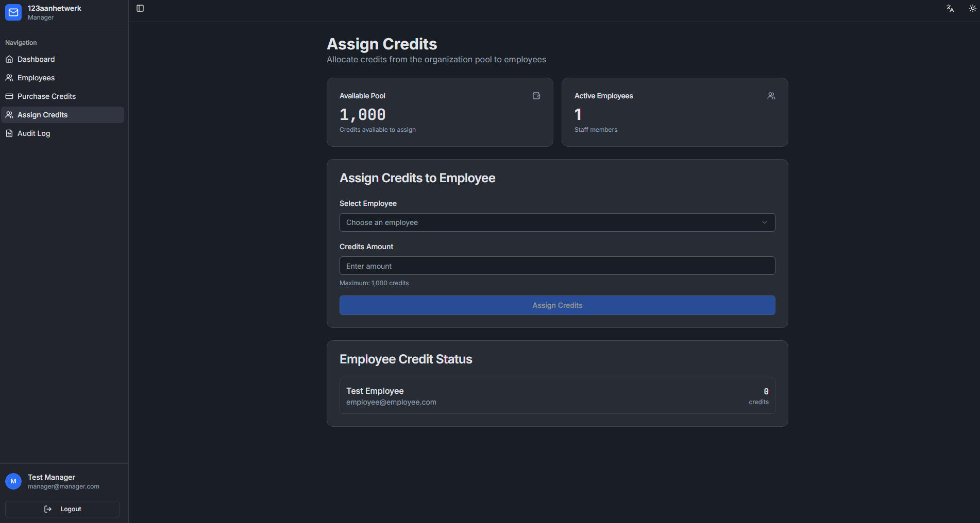Navigate to Purchase Credits in sidebar

pyautogui.click(x=46, y=96)
